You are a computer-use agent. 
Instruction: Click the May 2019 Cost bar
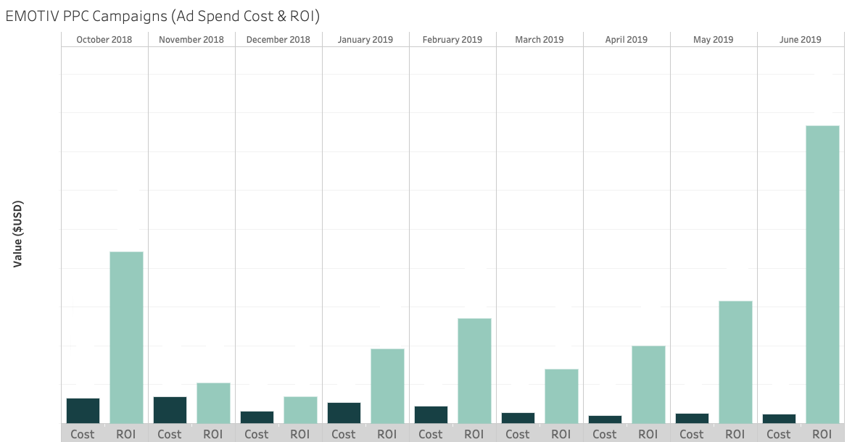point(692,419)
